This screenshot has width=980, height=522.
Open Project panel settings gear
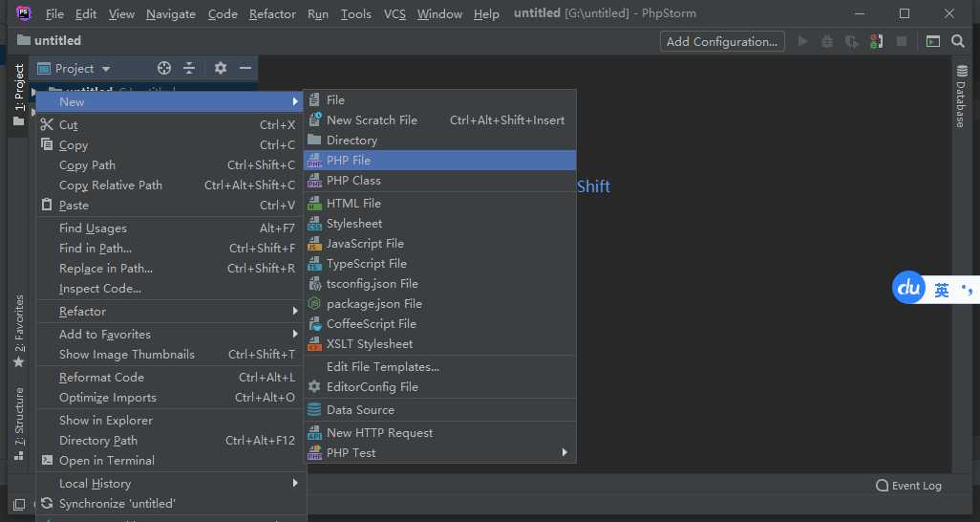pos(220,68)
